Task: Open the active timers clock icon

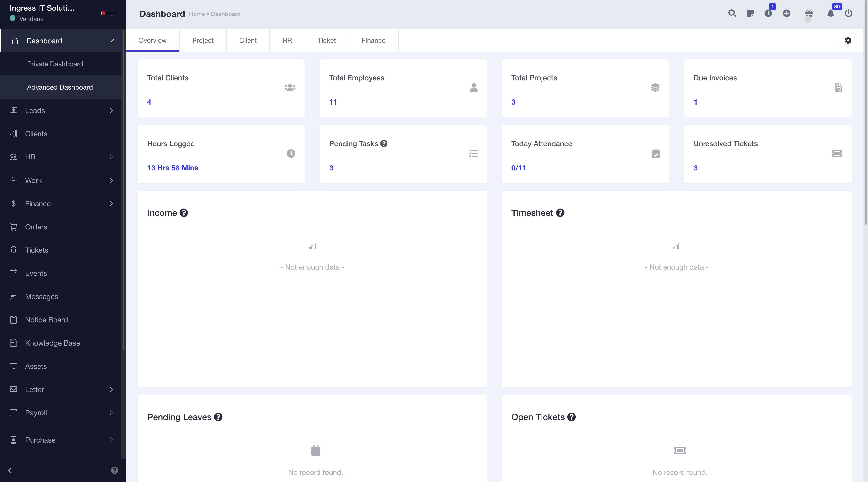Action: (x=768, y=14)
